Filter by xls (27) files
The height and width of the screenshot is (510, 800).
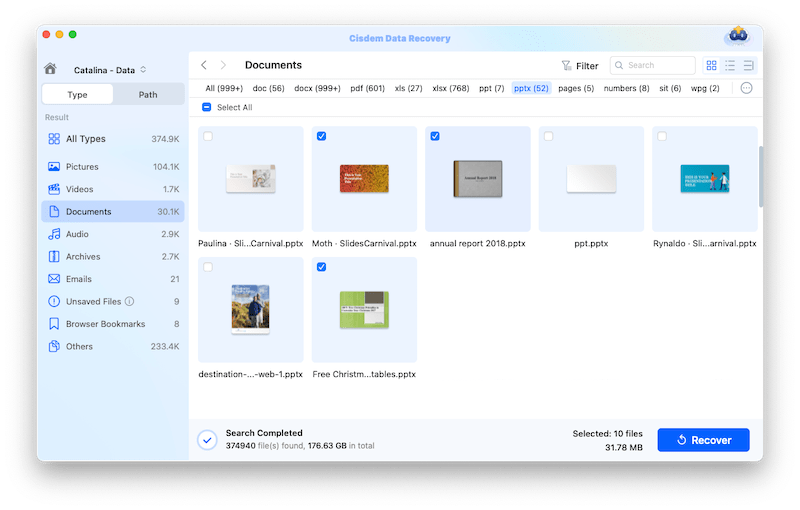409,88
